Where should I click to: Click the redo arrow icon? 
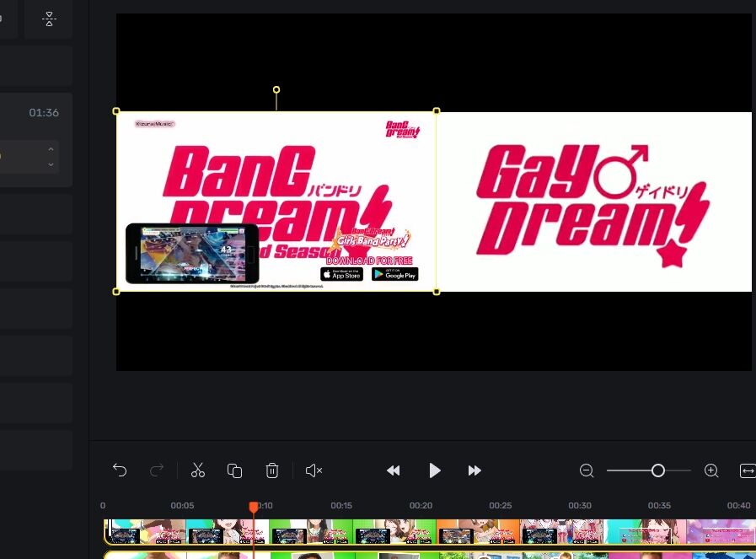click(157, 470)
